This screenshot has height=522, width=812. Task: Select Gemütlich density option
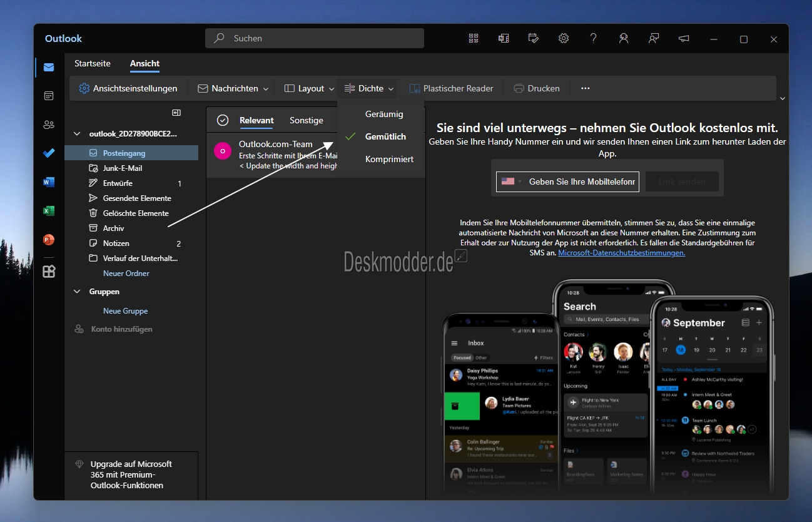380,136
